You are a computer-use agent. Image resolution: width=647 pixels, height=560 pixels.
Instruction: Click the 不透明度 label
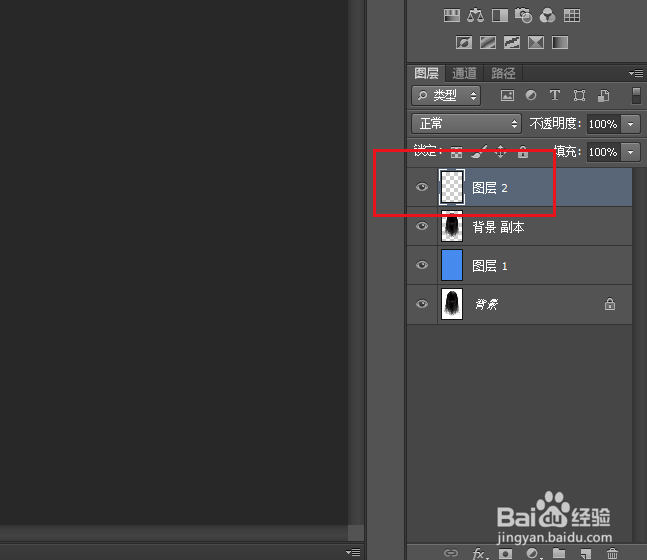pyautogui.click(x=555, y=123)
